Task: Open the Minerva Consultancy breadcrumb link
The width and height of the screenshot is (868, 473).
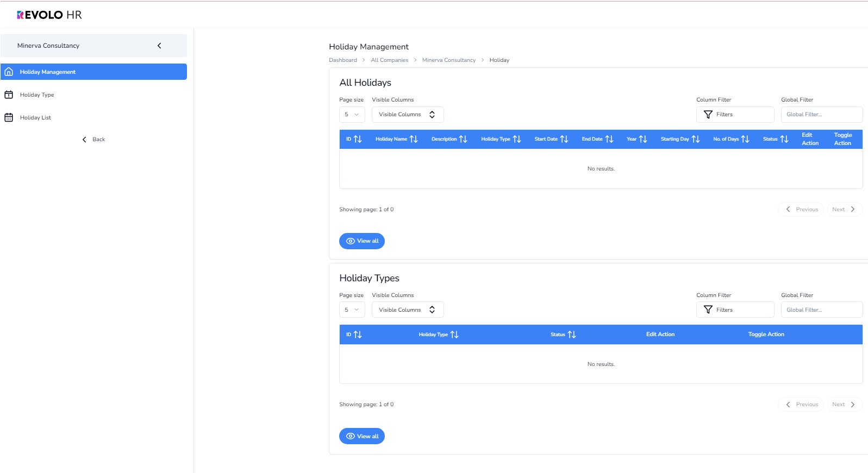Action: point(449,60)
